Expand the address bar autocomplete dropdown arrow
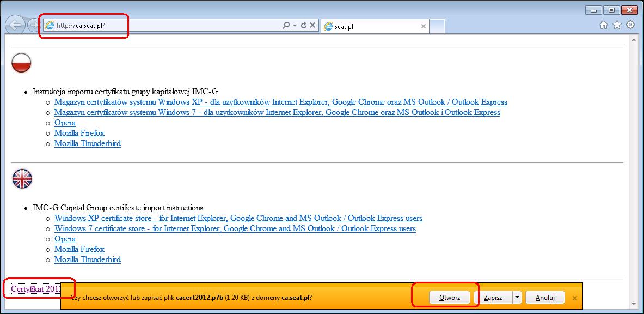This screenshot has width=644, height=314. pyautogui.click(x=295, y=26)
